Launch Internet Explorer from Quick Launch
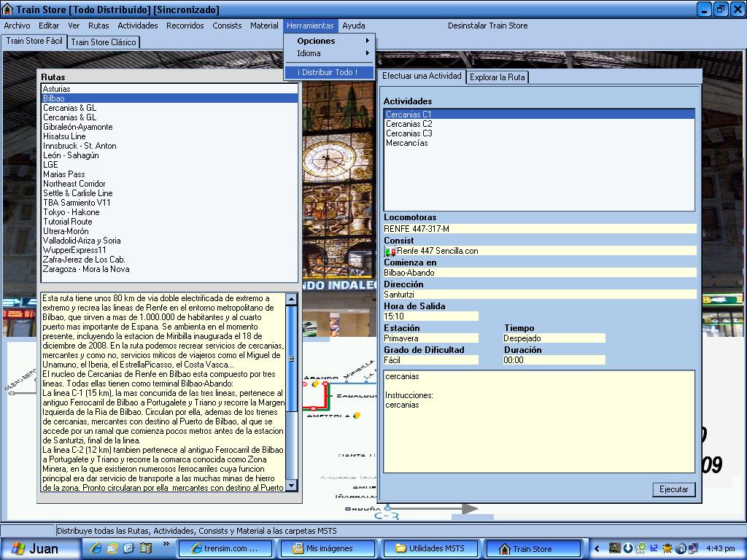Screen dimensions: 747x560 [96, 548]
